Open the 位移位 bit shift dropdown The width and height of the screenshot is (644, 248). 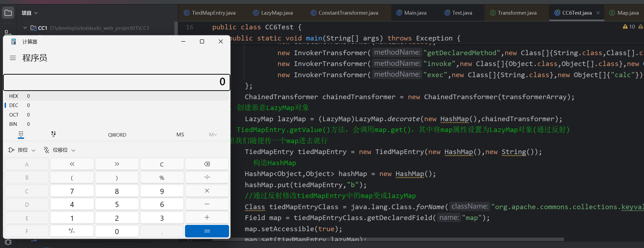tap(60, 150)
